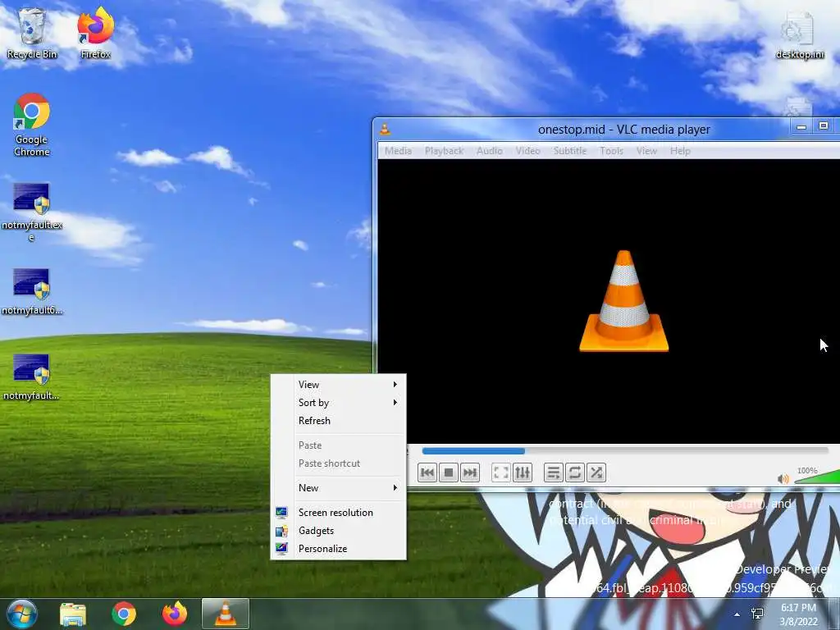The width and height of the screenshot is (840, 630).
Task: Open the Recycle Bin desktop icon
Action: (x=32, y=34)
